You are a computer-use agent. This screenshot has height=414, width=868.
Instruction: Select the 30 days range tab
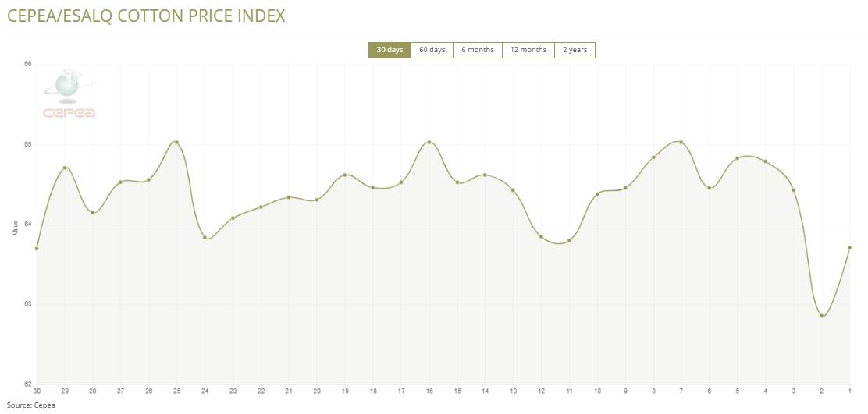390,50
